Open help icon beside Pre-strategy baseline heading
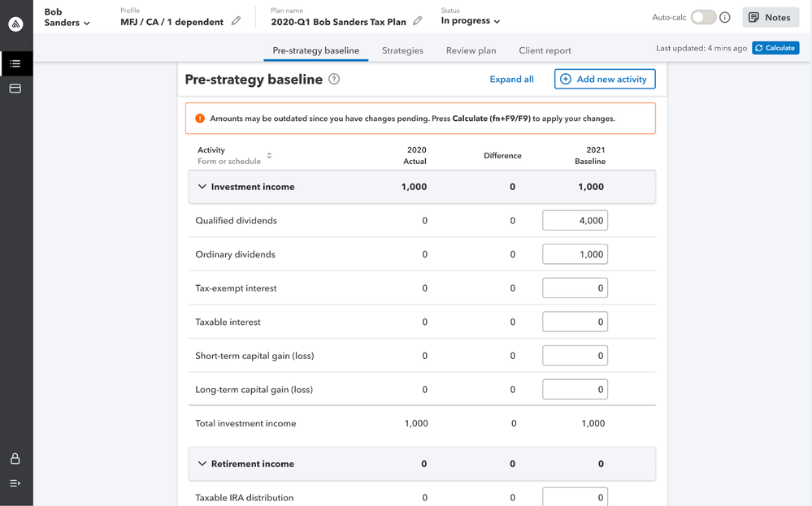Image resolution: width=812 pixels, height=506 pixels. click(334, 80)
